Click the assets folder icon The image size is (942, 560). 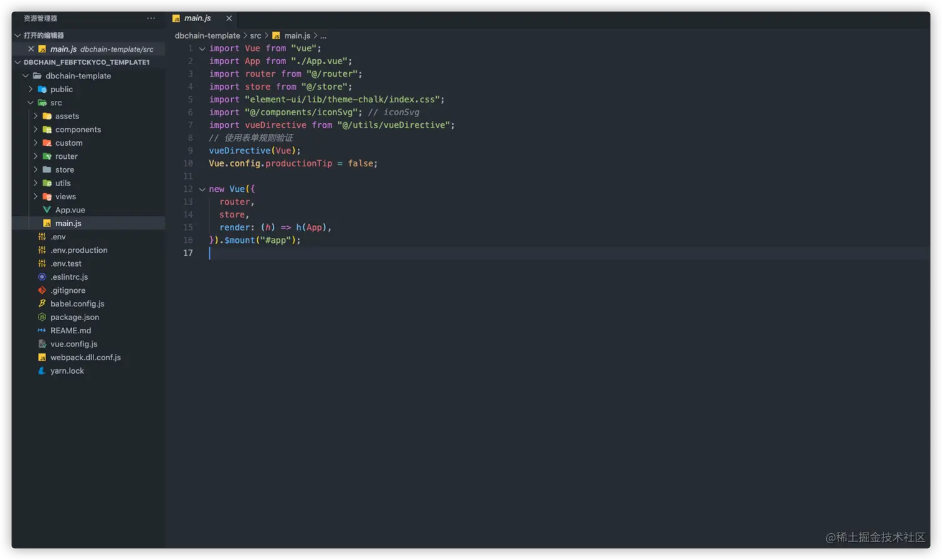pyautogui.click(x=47, y=116)
